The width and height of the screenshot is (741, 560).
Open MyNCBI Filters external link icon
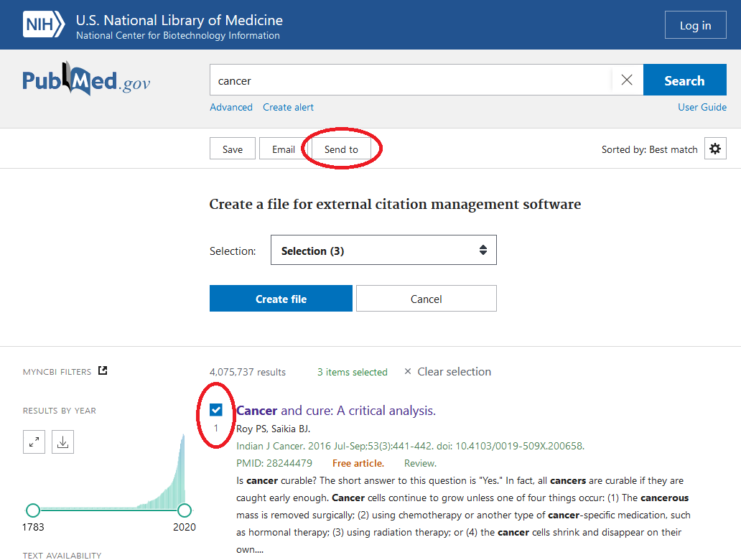(x=103, y=370)
